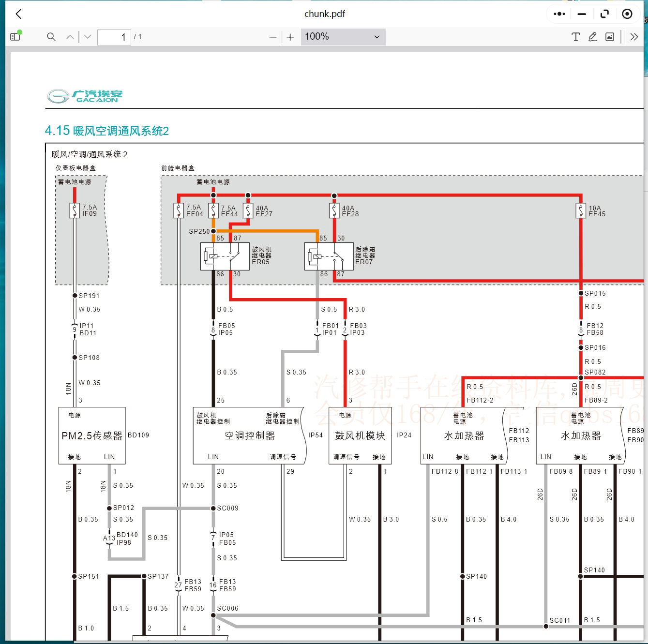Select the GAC AION logo on the document

(85, 95)
